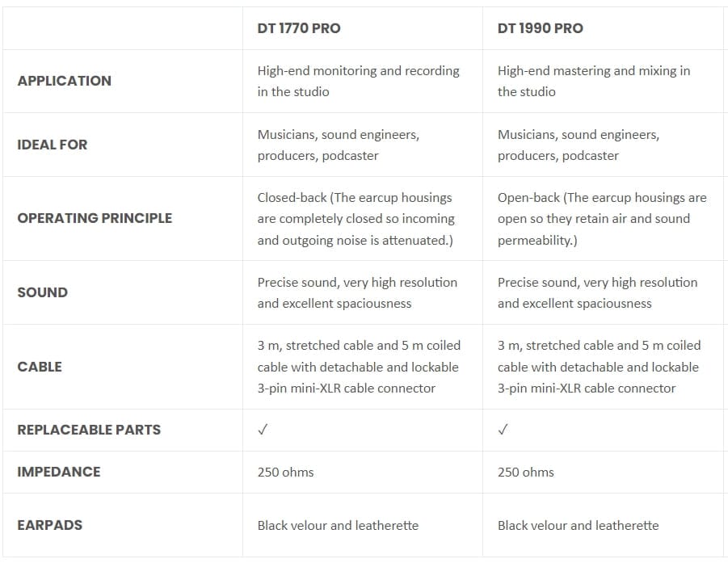Click the High-end mastering and mixing text

click(594, 81)
